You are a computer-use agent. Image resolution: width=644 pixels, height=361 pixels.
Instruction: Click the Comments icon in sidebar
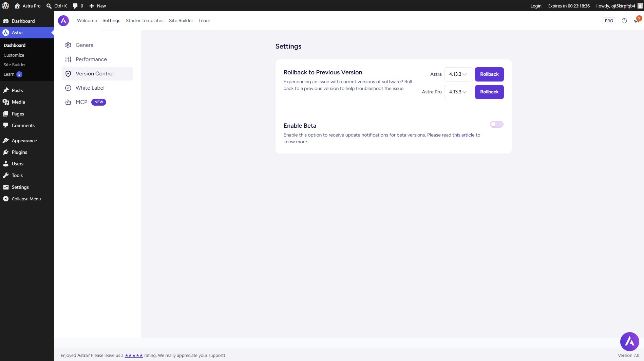pos(6,125)
